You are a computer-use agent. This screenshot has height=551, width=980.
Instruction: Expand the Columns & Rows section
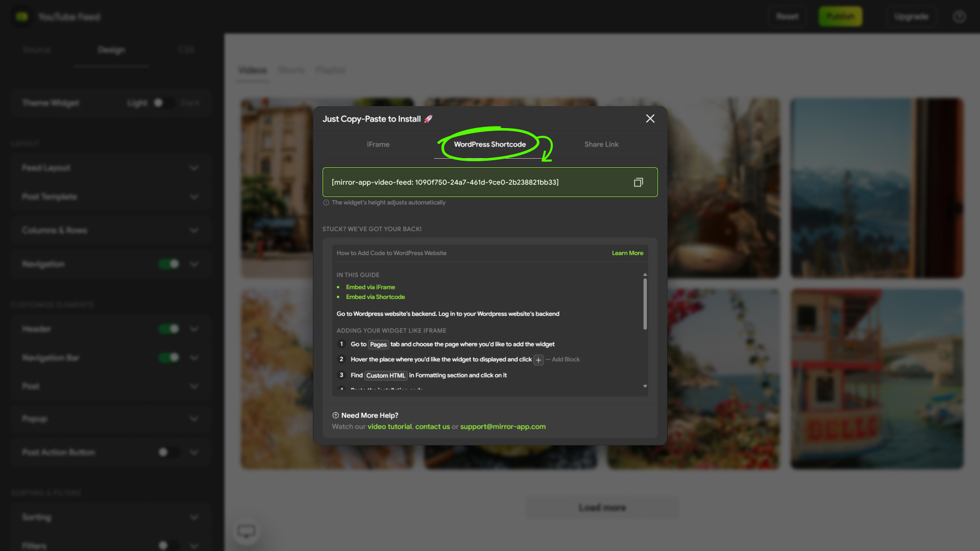click(x=194, y=230)
